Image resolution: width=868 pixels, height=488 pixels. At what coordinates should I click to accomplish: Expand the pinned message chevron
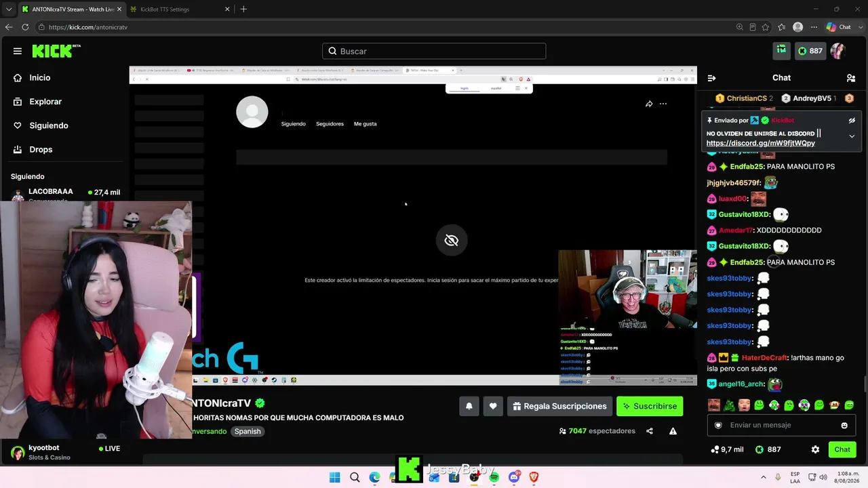(x=852, y=136)
